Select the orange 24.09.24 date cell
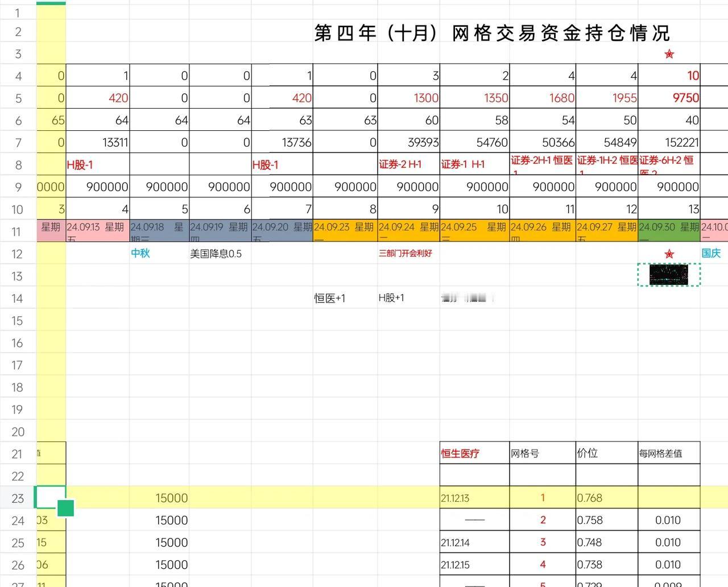 point(409,231)
